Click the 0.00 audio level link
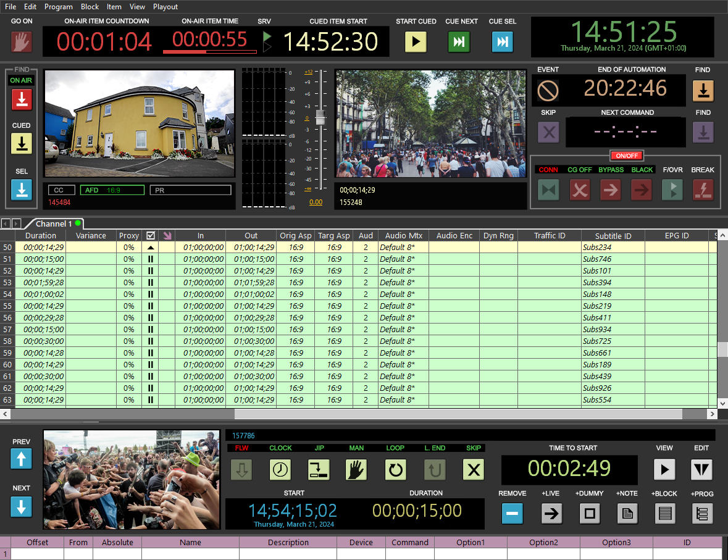The width and height of the screenshot is (728, 560). pyautogui.click(x=316, y=202)
